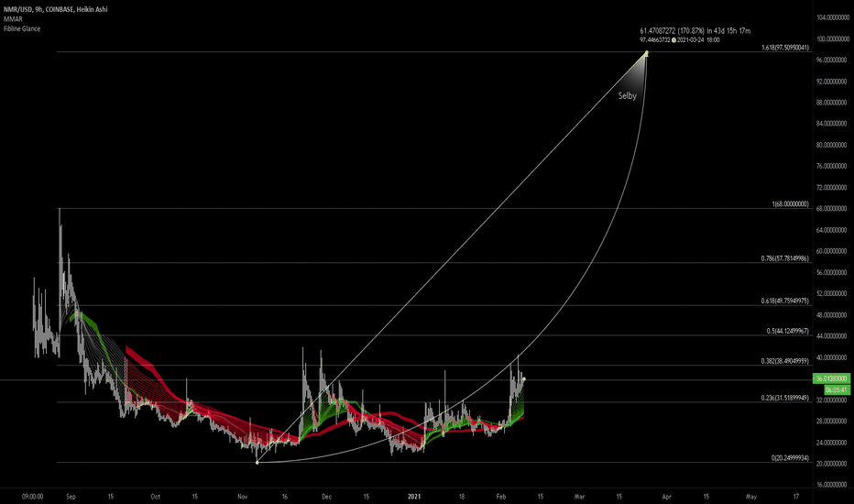Click the Feb label on the time axis
The image size is (854, 504).
click(501, 497)
